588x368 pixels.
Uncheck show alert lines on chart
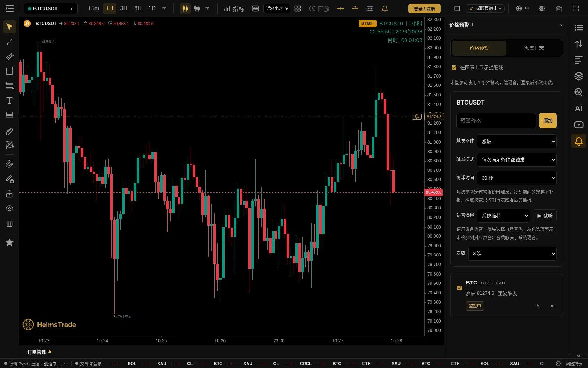click(454, 67)
